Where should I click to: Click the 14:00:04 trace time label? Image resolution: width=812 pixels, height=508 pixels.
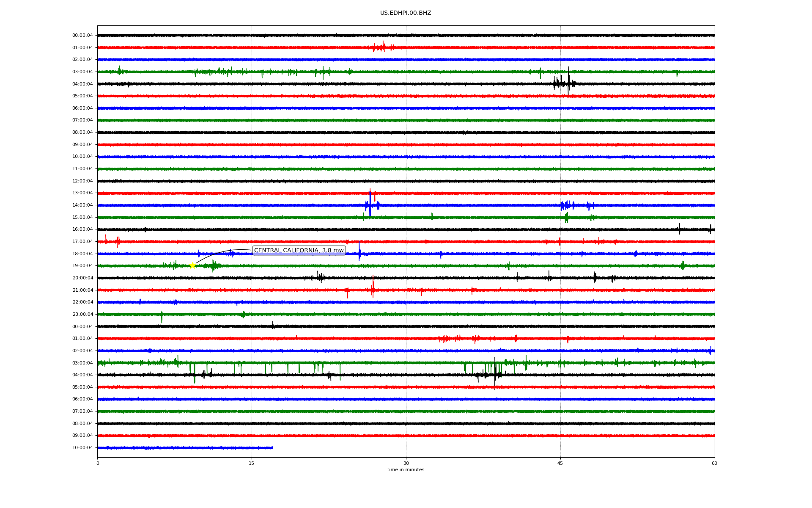click(x=82, y=205)
